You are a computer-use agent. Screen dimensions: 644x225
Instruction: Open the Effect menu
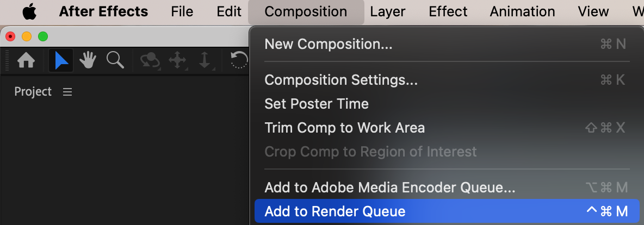[448, 11]
